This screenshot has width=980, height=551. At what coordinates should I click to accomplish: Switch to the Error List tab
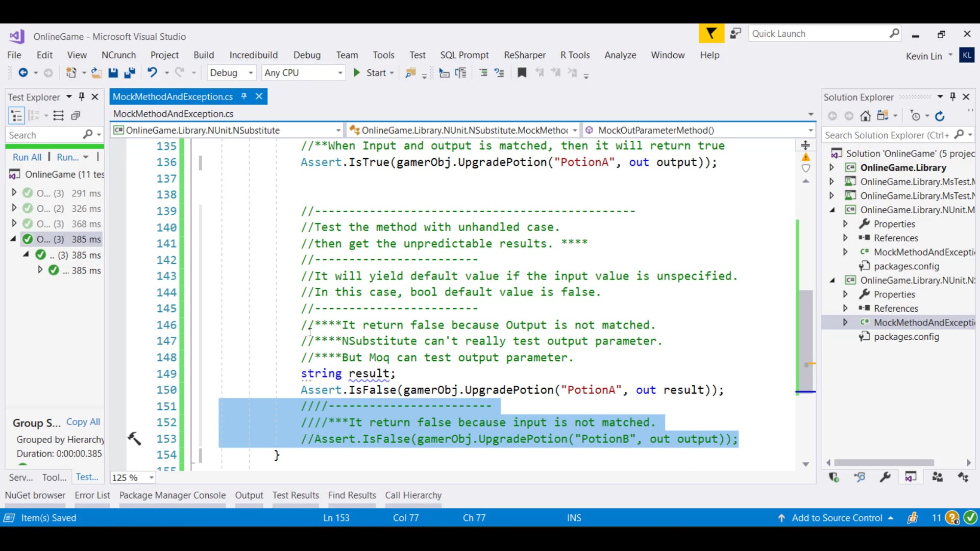(92, 495)
